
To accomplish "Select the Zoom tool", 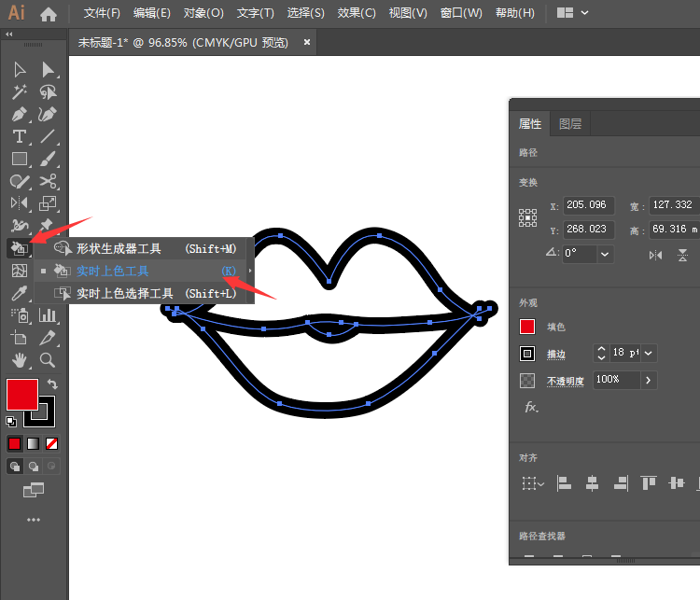I will (x=48, y=360).
